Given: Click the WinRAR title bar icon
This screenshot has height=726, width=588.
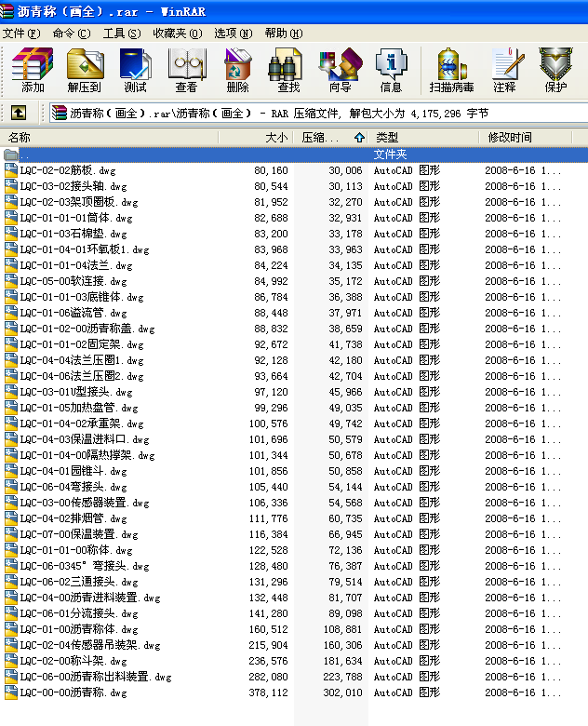Looking at the screenshot, I should [x=7, y=10].
